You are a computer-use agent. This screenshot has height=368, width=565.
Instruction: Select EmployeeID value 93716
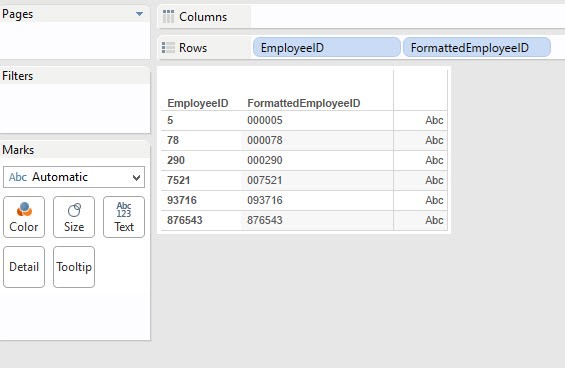(x=182, y=200)
